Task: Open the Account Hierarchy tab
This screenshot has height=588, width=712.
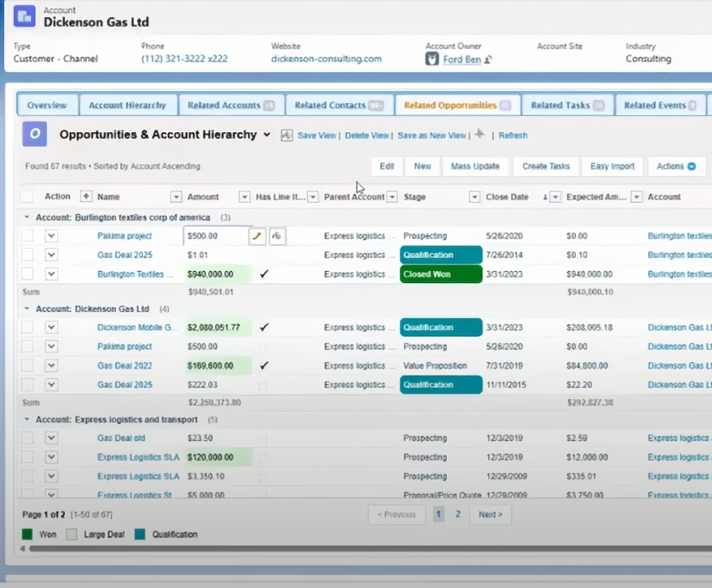Action: 127,105
